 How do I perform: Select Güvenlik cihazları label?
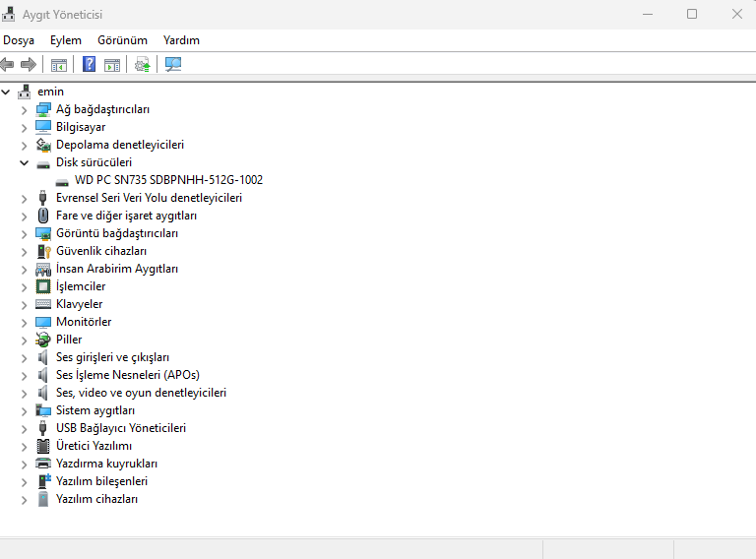coord(101,251)
